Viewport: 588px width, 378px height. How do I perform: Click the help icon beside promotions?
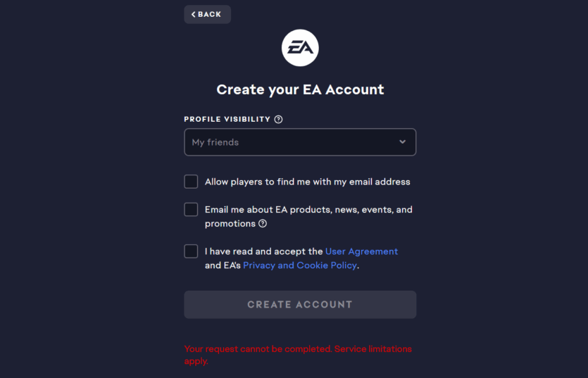pos(263,224)
